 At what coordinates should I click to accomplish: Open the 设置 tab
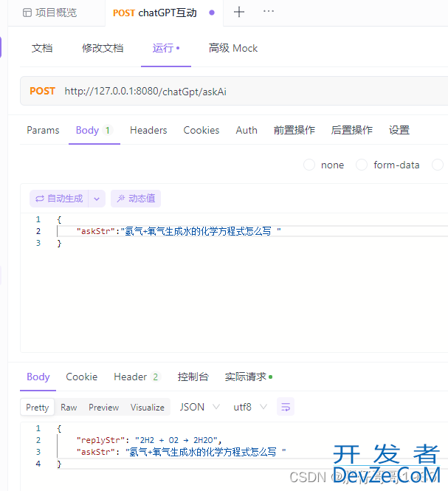point(399,130)
